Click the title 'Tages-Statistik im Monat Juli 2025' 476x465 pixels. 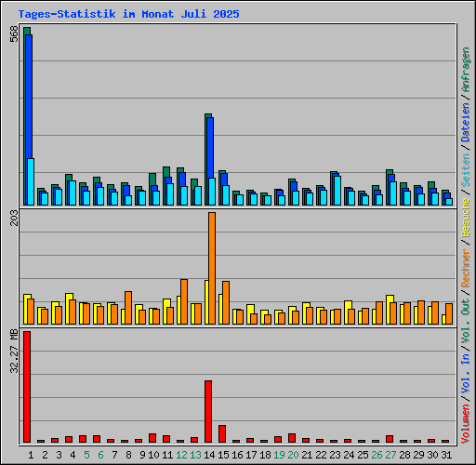pos(128,14)
